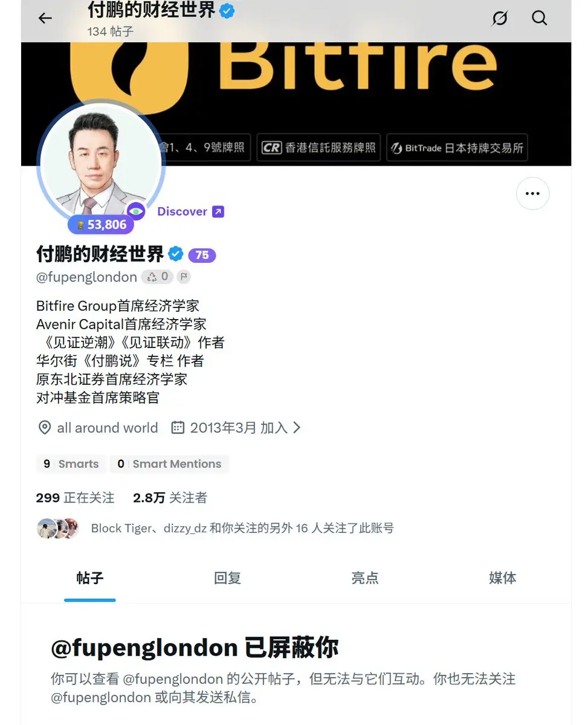Tap the purple eye icon on avatar
Image resolution: width=588 pixels, height=725 pixels.
coord(137,211)
